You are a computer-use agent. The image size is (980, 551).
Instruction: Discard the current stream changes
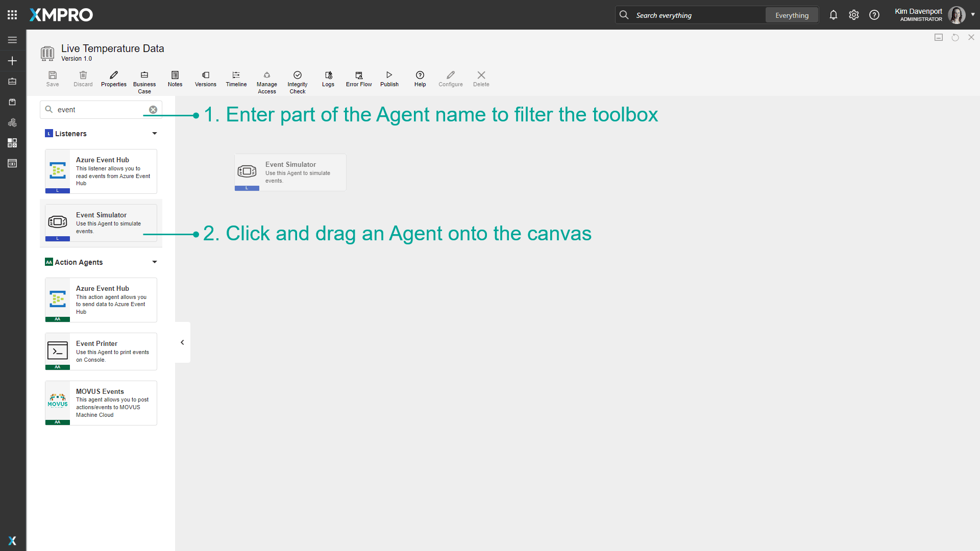83,78
